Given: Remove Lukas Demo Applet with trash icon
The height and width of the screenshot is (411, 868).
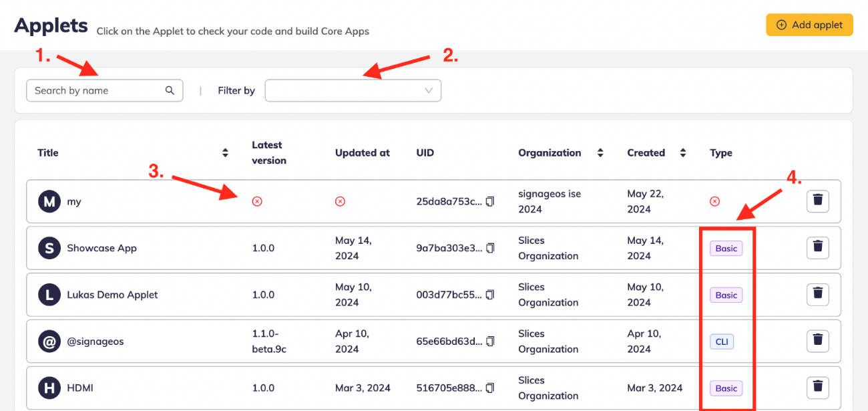Looking at the screenshot, I should click(817, 295).
